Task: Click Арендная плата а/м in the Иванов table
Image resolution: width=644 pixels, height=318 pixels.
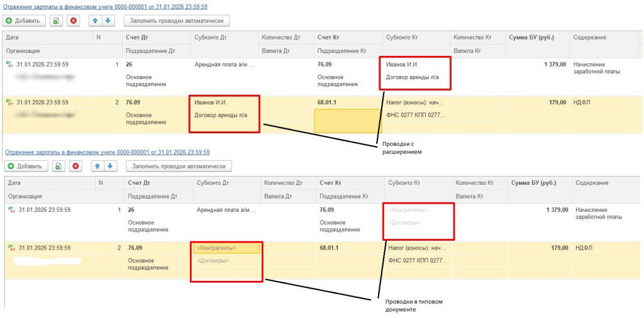Action: [x=224, y=65]
